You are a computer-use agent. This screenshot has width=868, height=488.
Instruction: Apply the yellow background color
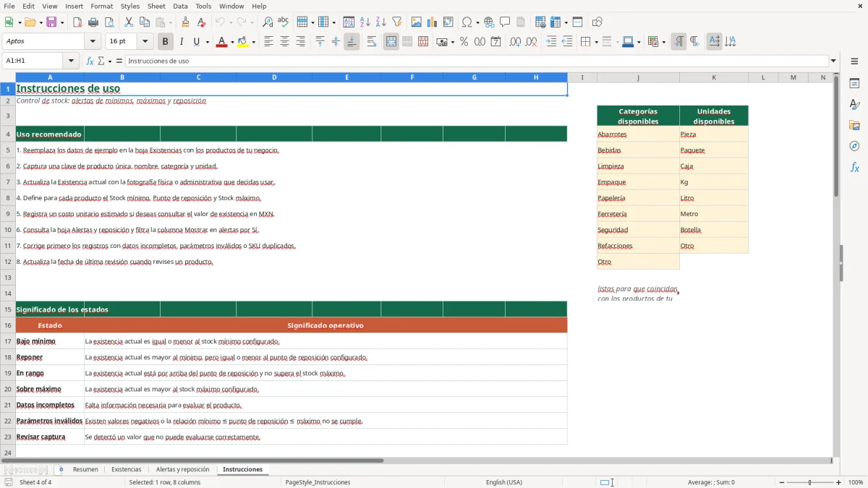click(243, 42)
